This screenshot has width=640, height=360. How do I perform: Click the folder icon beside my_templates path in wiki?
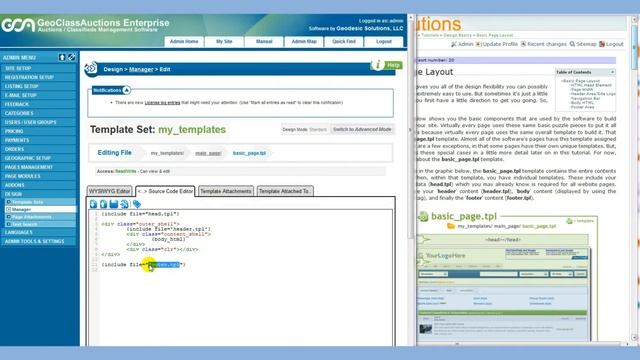(x=451, y=226)
